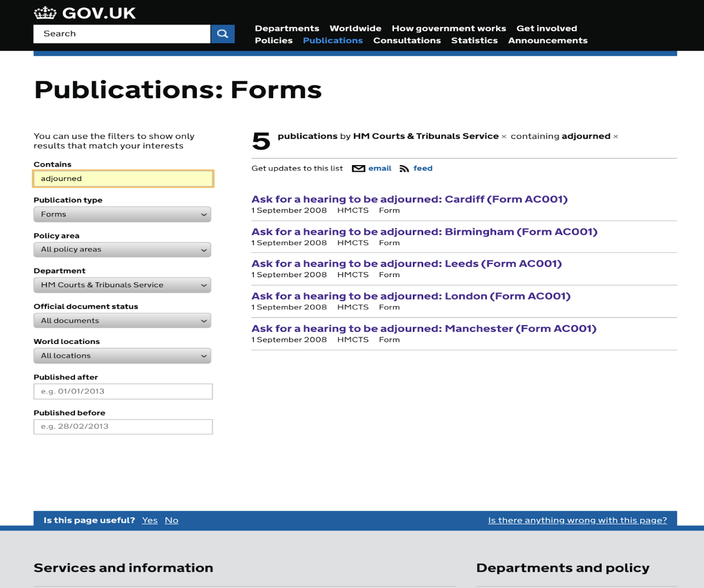Open the Manchester Form AC001 link
The image size is (704, 588).
click(424, 329)
